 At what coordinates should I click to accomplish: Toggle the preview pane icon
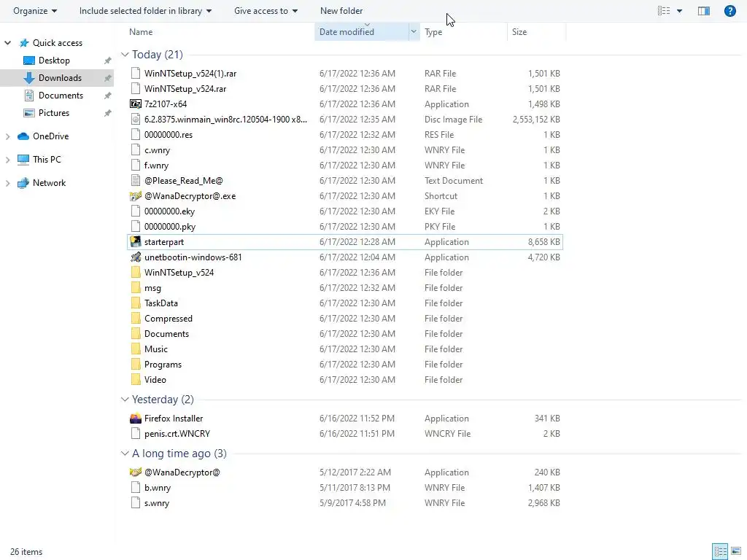coord(704,10)
